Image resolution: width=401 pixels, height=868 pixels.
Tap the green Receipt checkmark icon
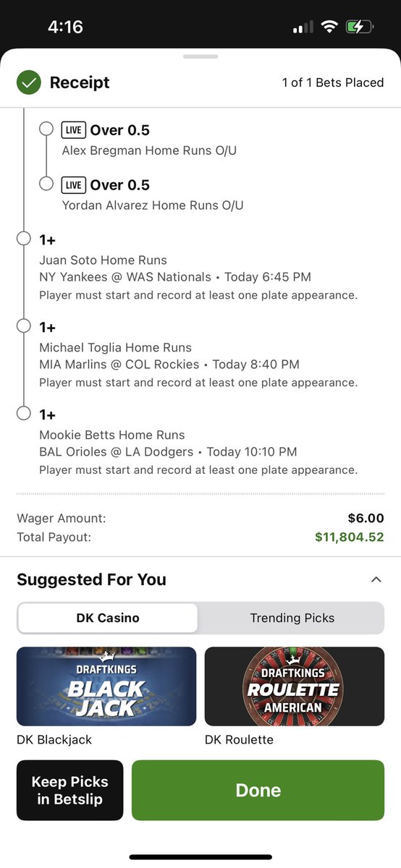(30, 82)
